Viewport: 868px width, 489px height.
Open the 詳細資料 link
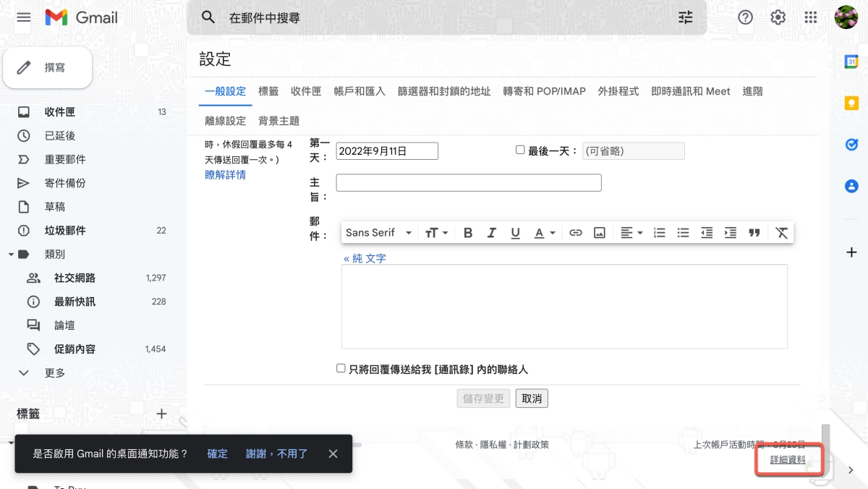tap(788, 459)
